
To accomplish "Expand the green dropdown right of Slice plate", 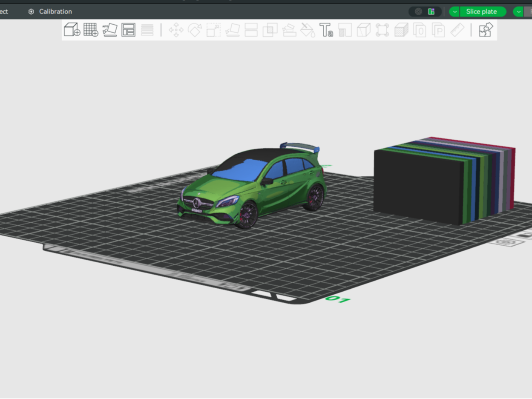I will tap(518, 11).
